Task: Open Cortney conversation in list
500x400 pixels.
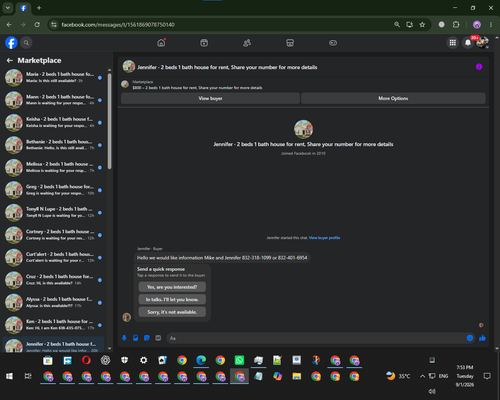Action: pos(54,235)
